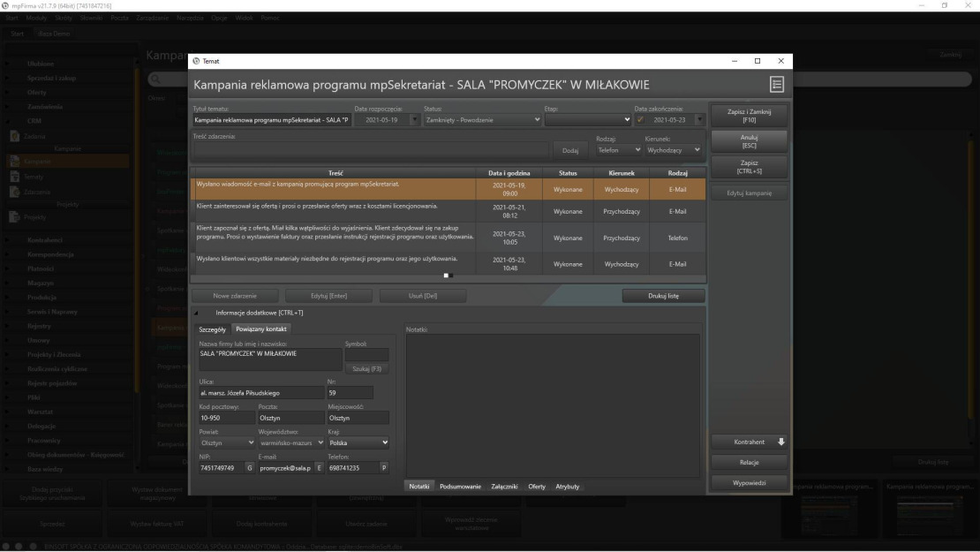Collapse the Informacje dodatkowe section
The height and width of the screenshot is (552, 980).
tap(196, 314)
